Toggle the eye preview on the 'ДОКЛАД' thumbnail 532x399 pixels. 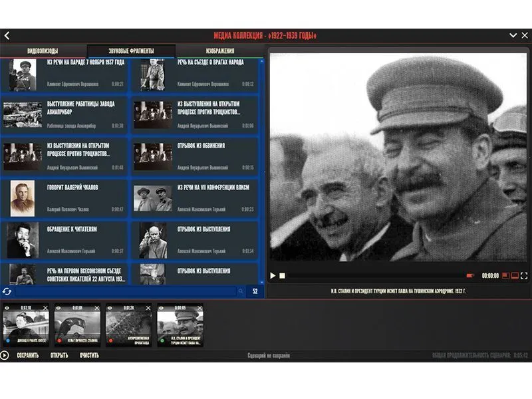pos(8,307)
